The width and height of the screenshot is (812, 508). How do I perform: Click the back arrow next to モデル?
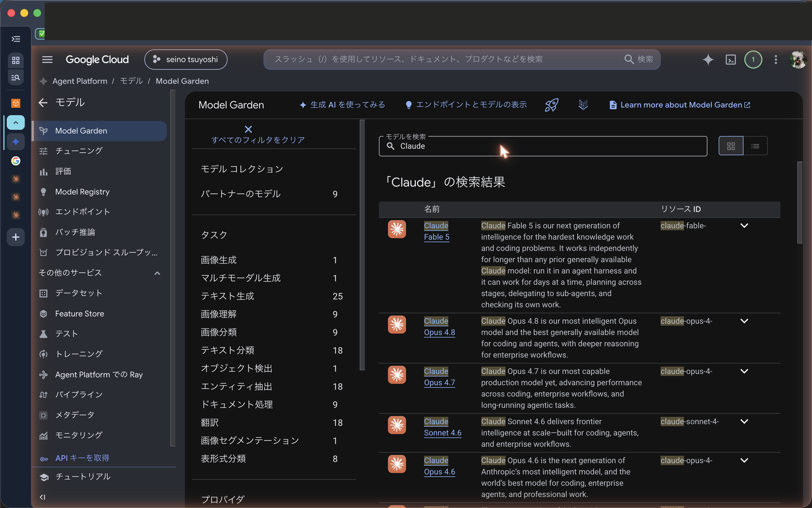click(43, 102)
